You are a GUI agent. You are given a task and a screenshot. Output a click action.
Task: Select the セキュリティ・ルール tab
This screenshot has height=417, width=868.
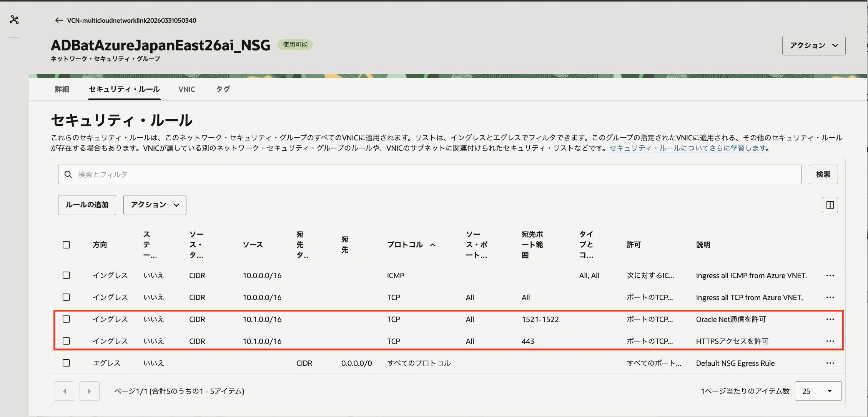coord(124,89)
